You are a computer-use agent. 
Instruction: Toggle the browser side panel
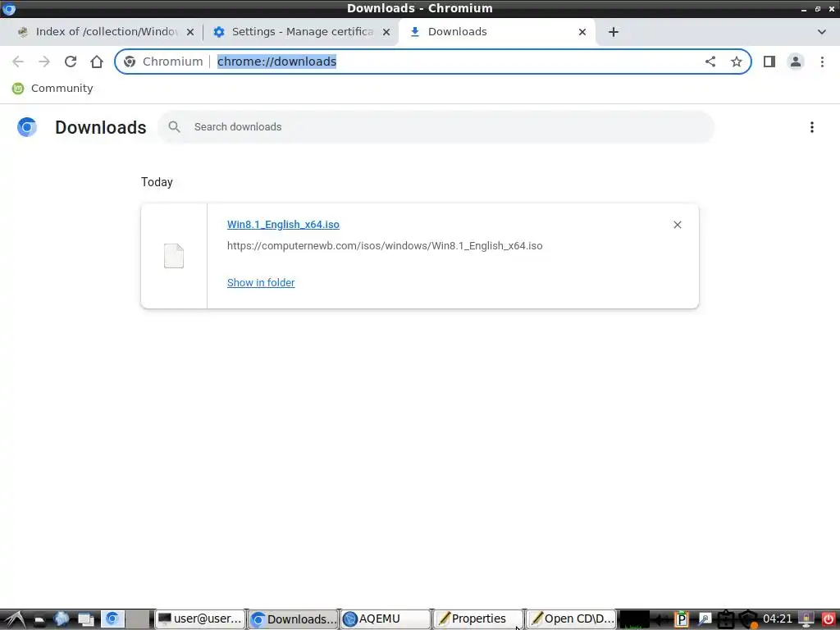(769, 62)
